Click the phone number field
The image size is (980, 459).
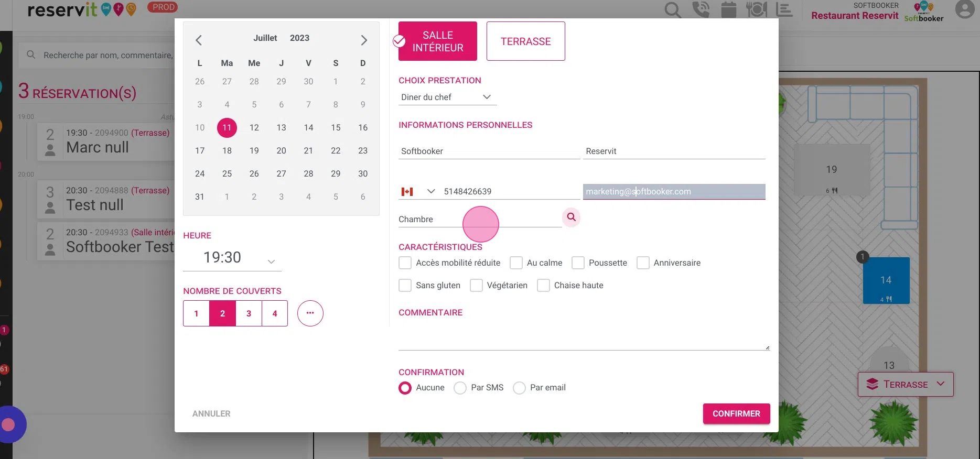pyautogui.click(x=511, y=192)
